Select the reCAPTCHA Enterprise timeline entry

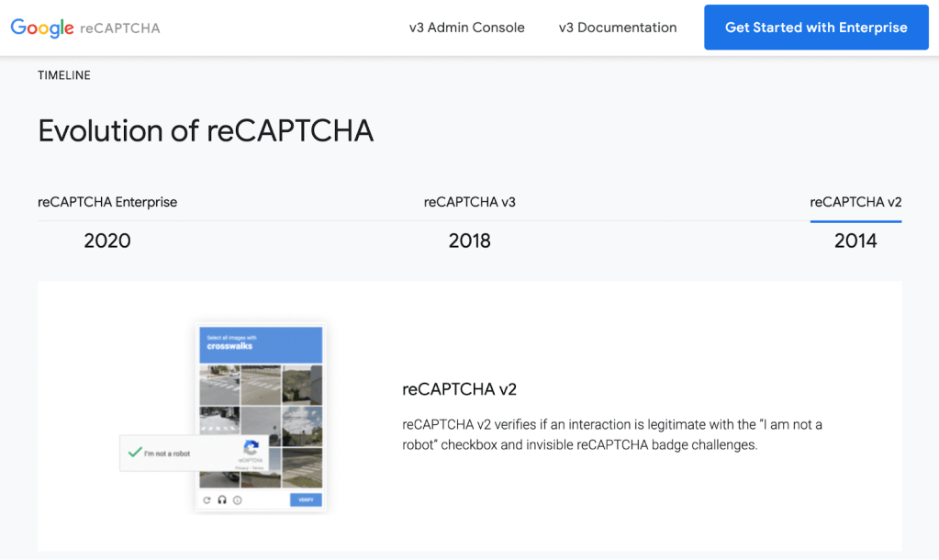(x=107, y=202)
